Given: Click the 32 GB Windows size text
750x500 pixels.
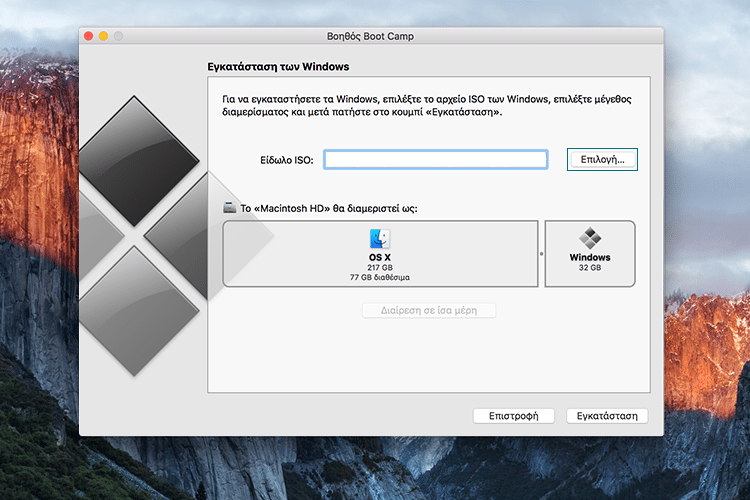Looking at the screenshot, I should [x=590, y=267].
